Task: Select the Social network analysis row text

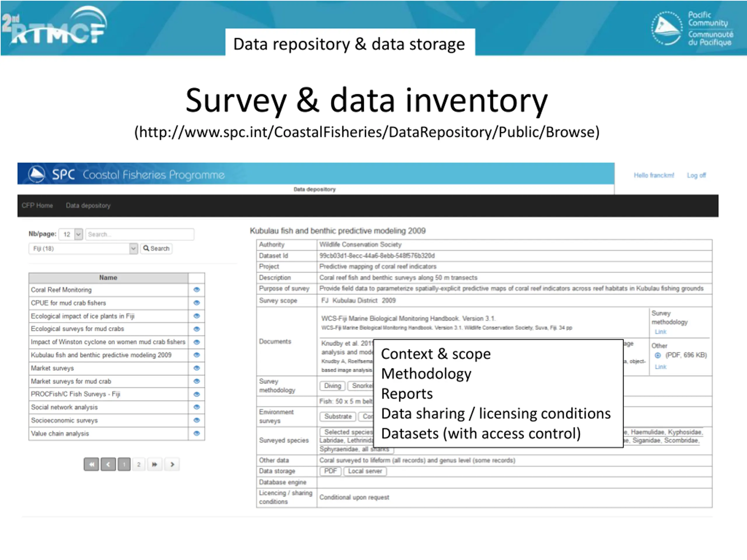Action: pyautogui.click(x=64, y=407)
